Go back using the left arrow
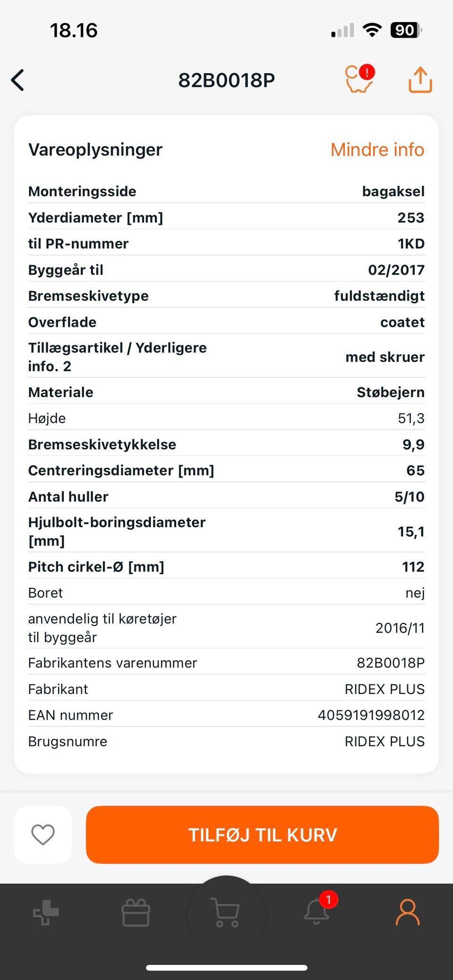This screenshot has height=980, width=453. [x=18, y=80]
